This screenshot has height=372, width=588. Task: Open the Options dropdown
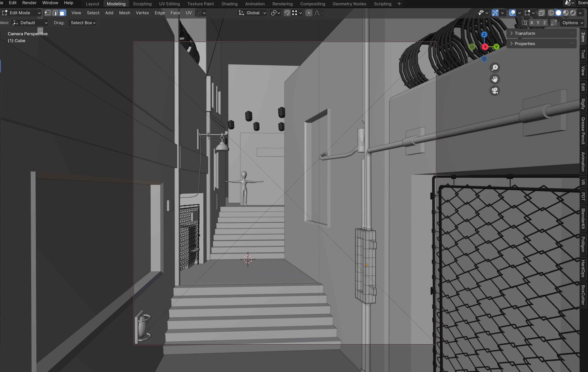pos(573,23)
